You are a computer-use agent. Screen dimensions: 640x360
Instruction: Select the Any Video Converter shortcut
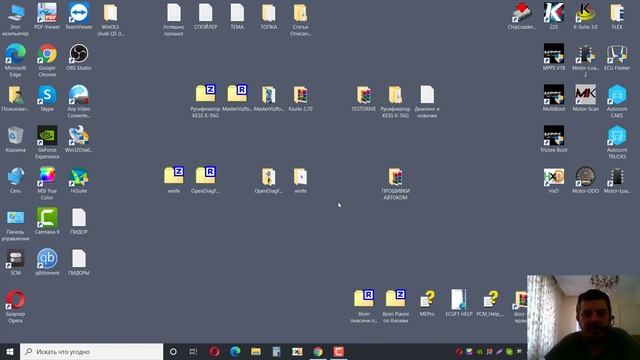pyautogui.click(x=79, y=95)
